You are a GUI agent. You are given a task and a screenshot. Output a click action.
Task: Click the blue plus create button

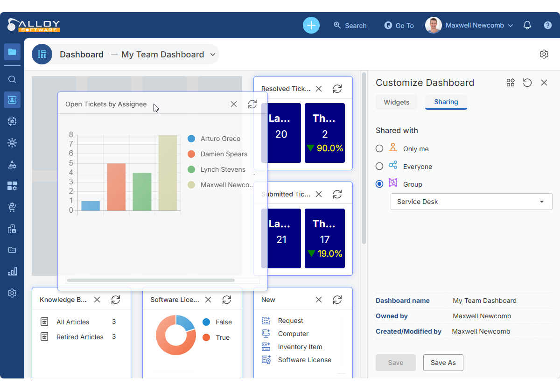coord(311,25)
